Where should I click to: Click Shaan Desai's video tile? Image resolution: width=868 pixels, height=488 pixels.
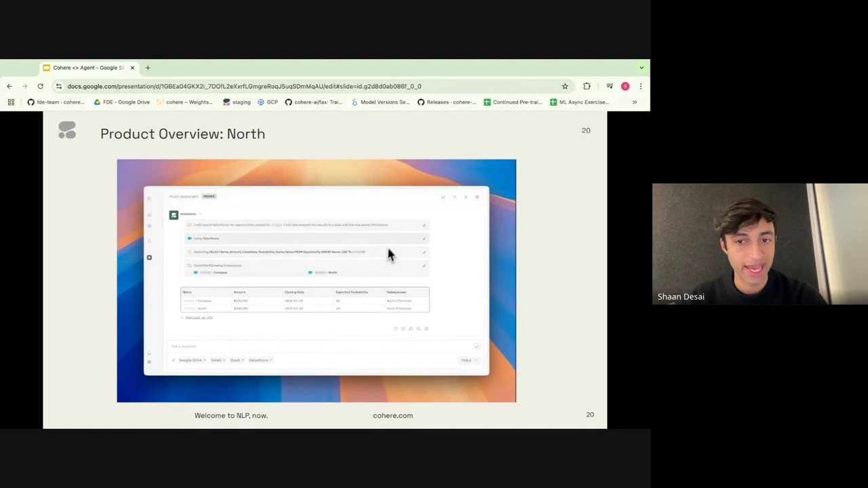coord(759,244)
